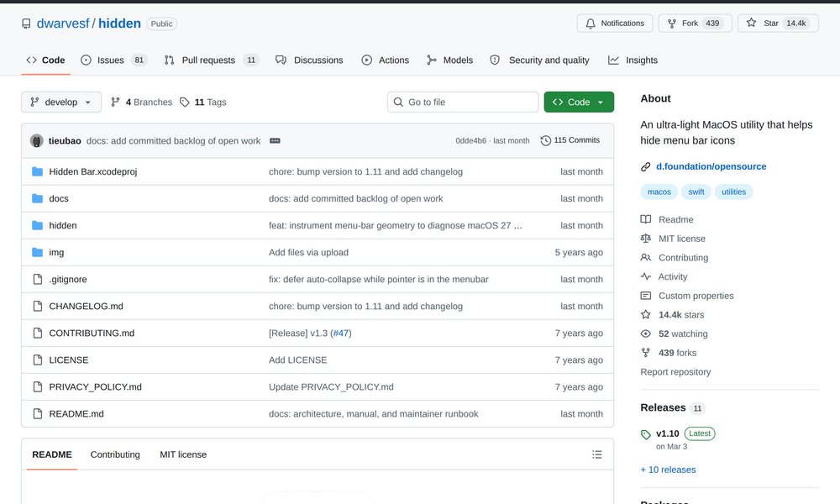The image size is (840, 504).
Task: View the 11 Tags link
Action: coord(203,102)
